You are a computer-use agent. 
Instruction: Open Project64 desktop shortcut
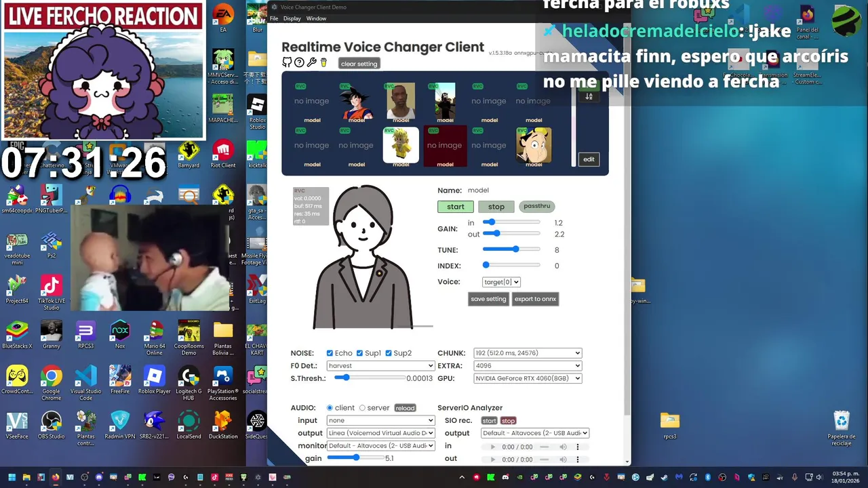17,289
